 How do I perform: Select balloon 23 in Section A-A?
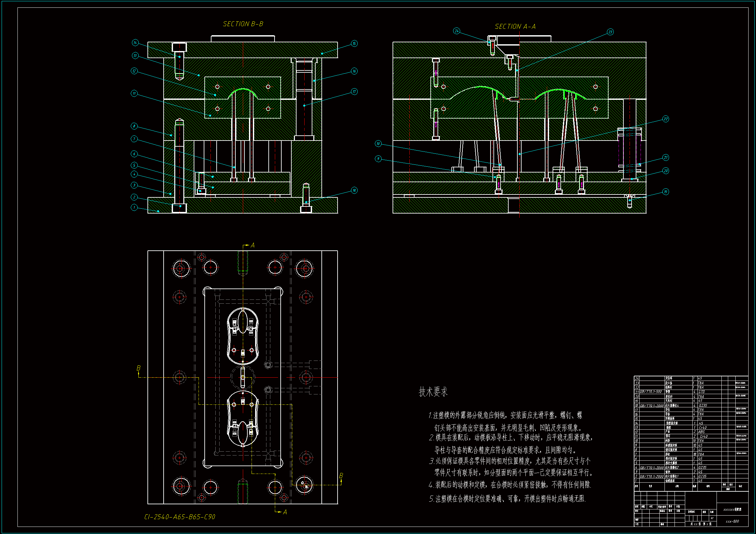610,32
